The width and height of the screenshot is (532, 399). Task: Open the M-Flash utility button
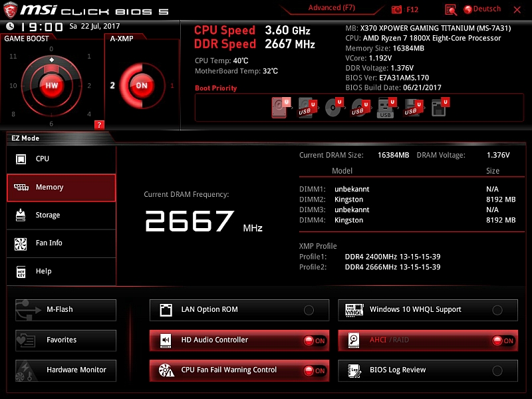click(66, 310)
